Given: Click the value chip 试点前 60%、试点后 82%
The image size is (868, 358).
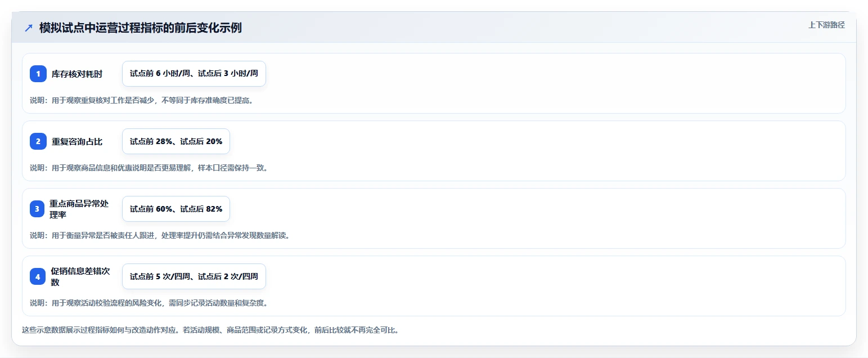Looking at the screenshot, I should click(176, 209).
